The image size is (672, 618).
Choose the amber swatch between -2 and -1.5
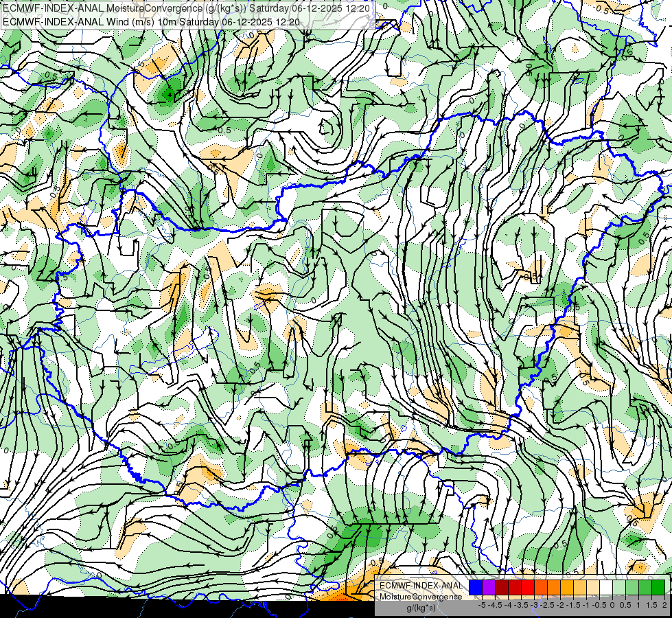567,588
